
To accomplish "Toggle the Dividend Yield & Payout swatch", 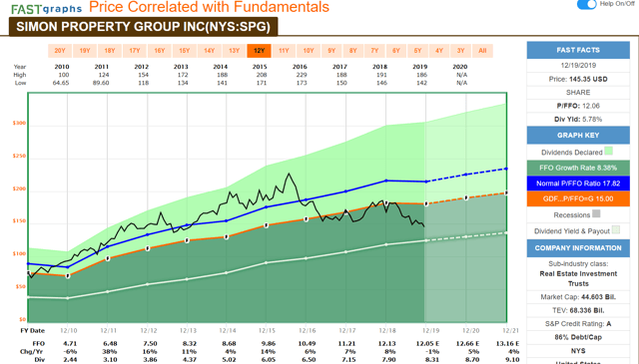I will pyautogui.click(x=616, y=230).
